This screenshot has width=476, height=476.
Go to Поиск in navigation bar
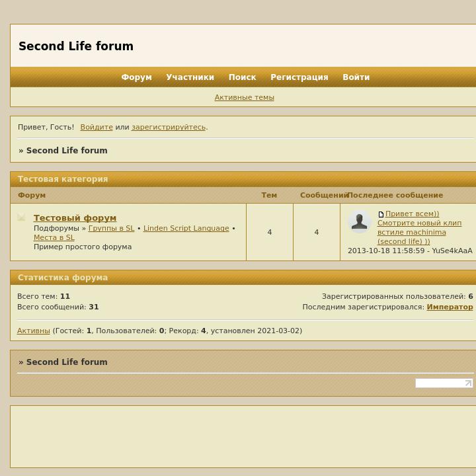coord(242,77)
